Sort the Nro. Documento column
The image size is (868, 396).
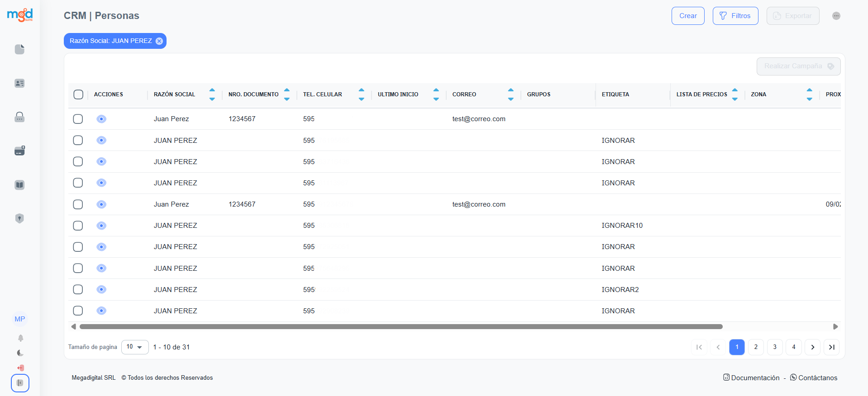tap(286, 94)
